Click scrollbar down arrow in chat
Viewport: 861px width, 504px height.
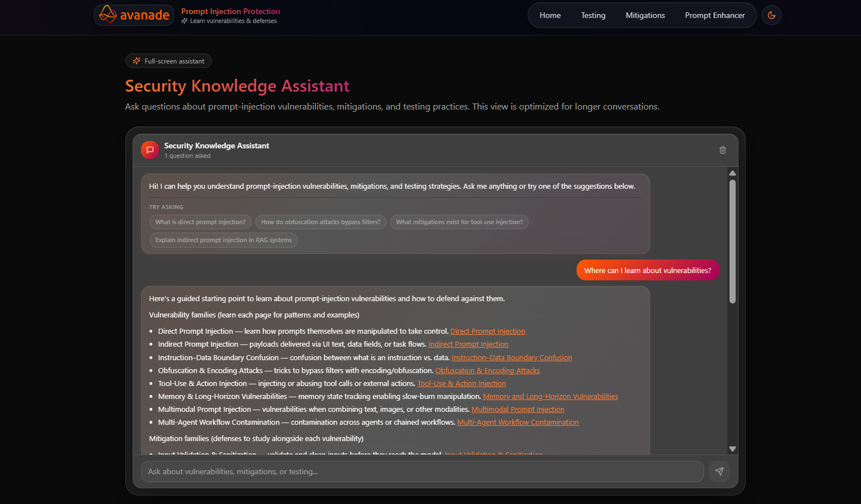coord(732,449)
